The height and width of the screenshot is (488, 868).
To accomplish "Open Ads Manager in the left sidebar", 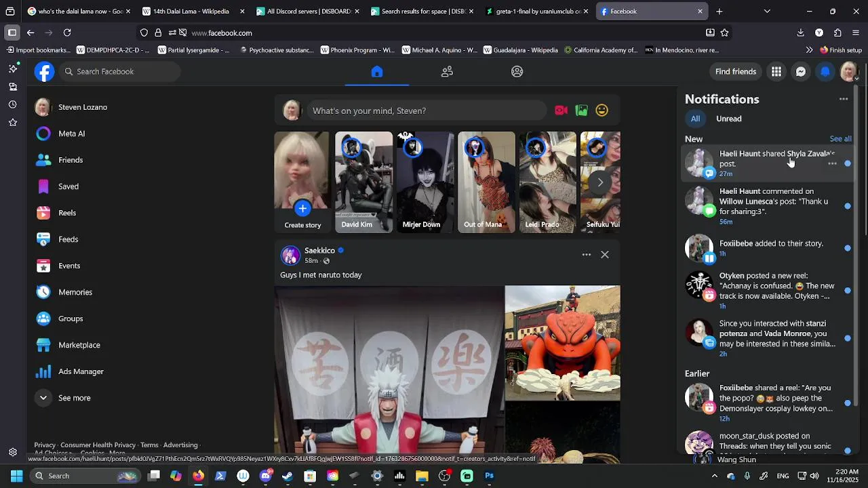I will point(81,371).
